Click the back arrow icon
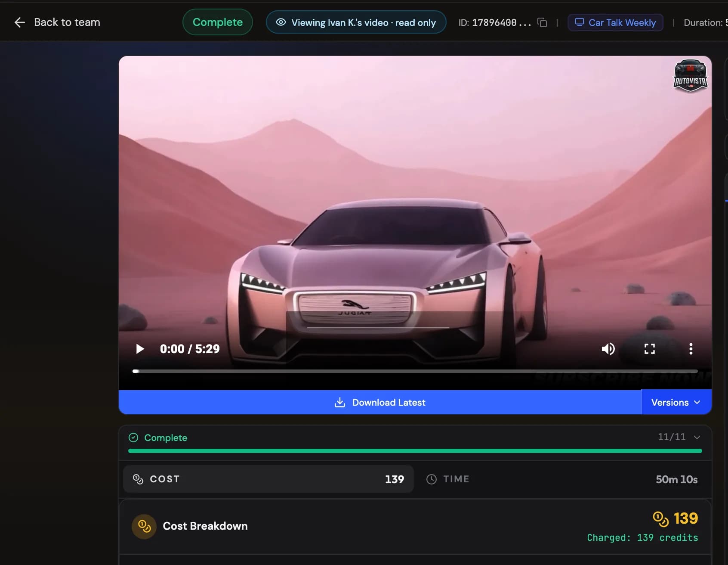 click(20, 22)
